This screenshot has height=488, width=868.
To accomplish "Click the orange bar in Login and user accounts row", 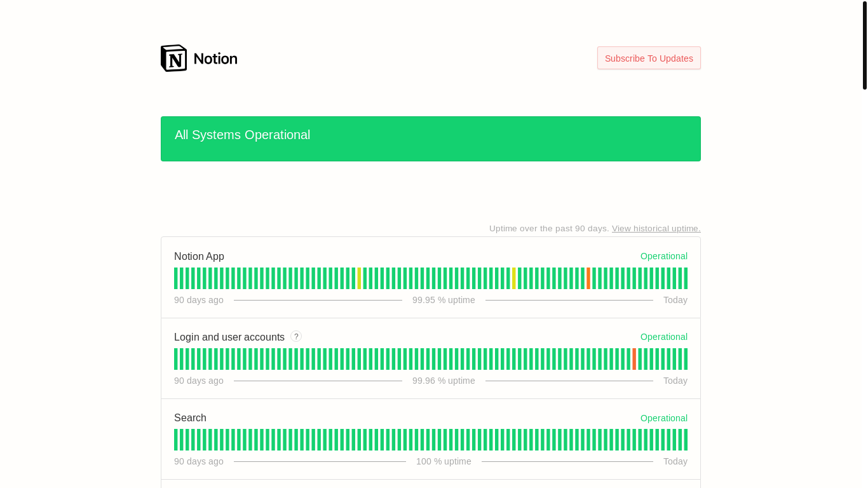I will point(634,359).
